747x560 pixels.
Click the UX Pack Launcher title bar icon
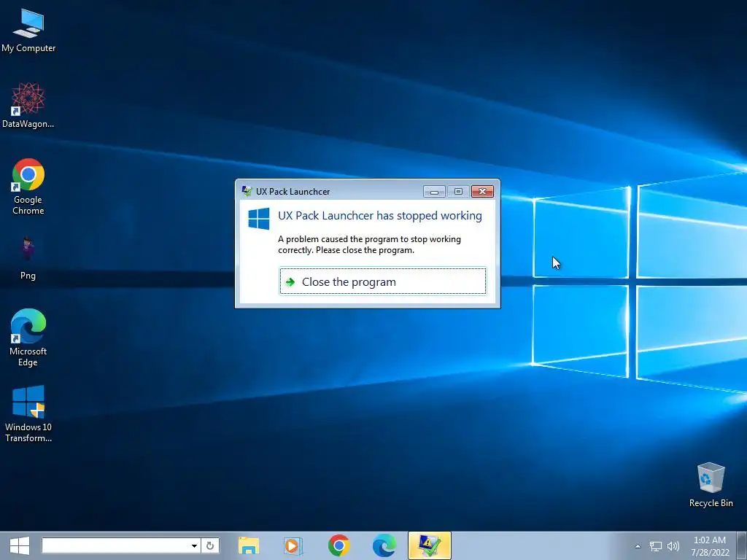pos(247,192)
